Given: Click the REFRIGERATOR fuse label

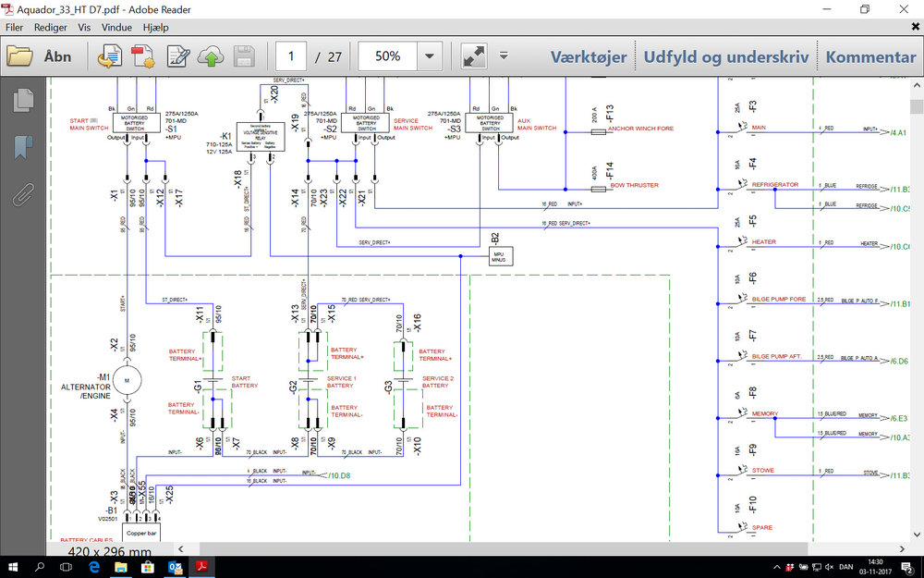Looking at the screenshot, I should point(775,185).
